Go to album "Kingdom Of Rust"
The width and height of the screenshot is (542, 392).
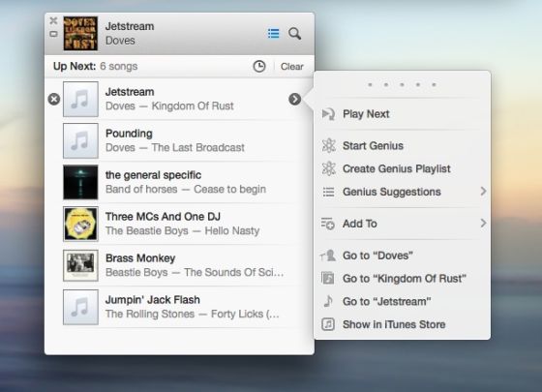pos(405,279)
